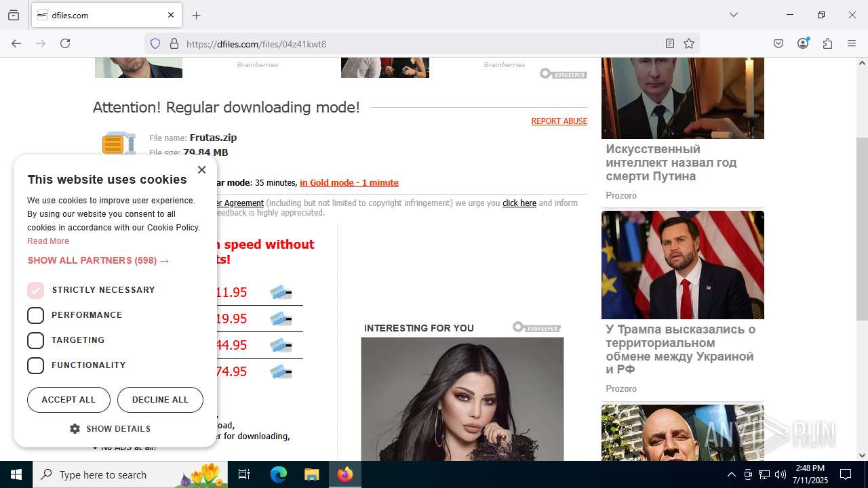
Task: Launch Microsoft Edge from taskbar
Action: pos(279,474)
